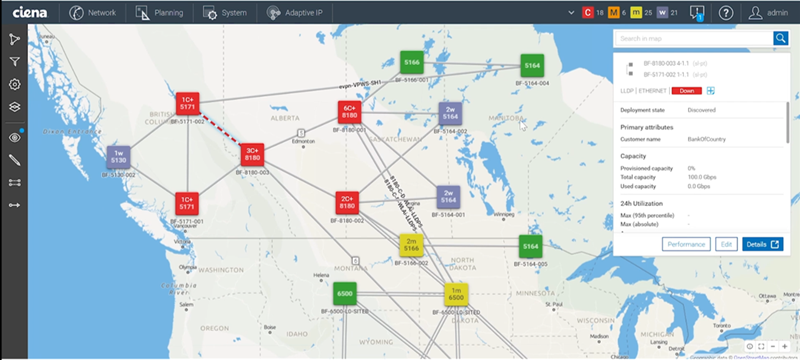
Task: Toggle warning alarms W 21 filter
Action: 667,13
